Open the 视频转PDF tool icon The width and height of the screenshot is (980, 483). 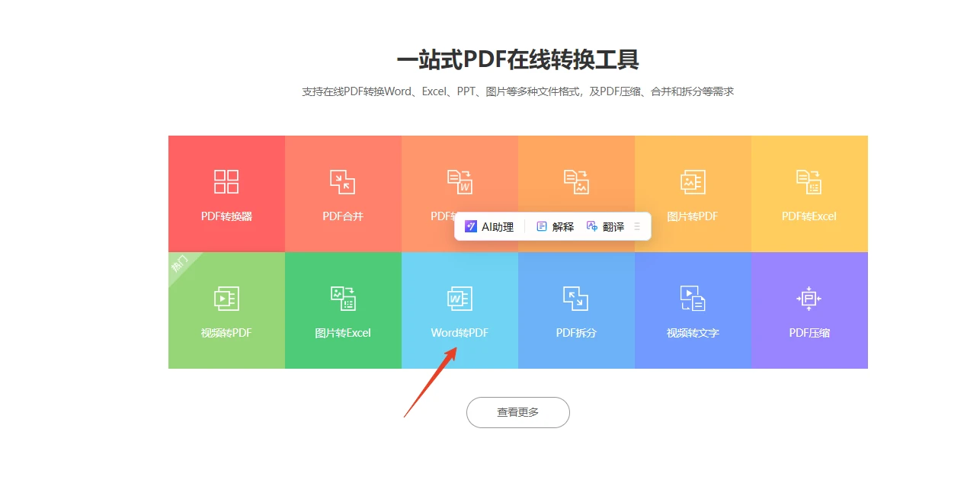226,298
